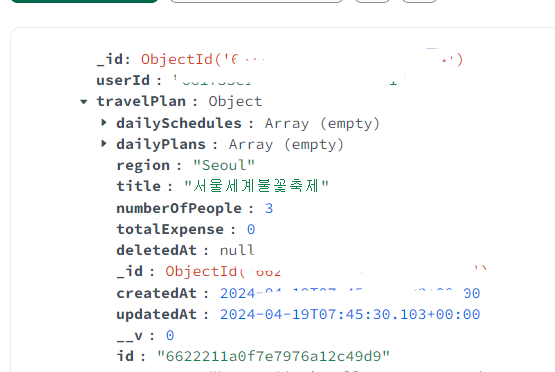Click the totalExpense value 0
This screenshot has width=555, height=372.
(x=251, y=229)
